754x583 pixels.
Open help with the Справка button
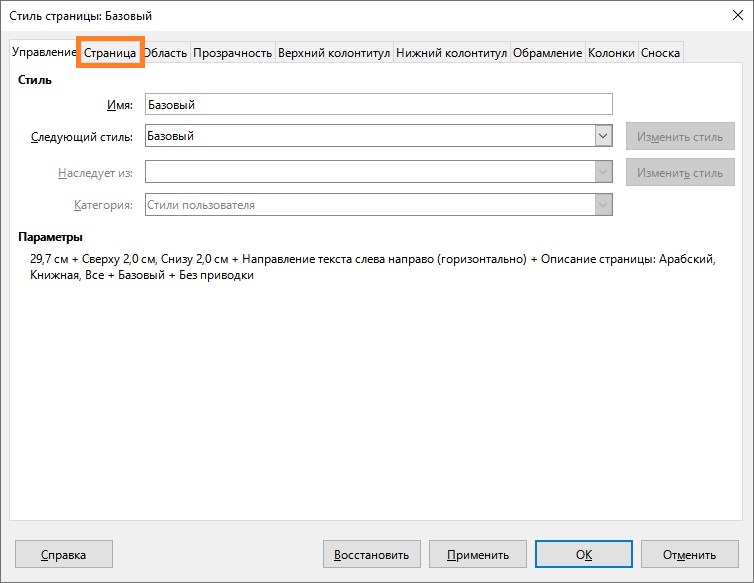[x=64, y=554]
